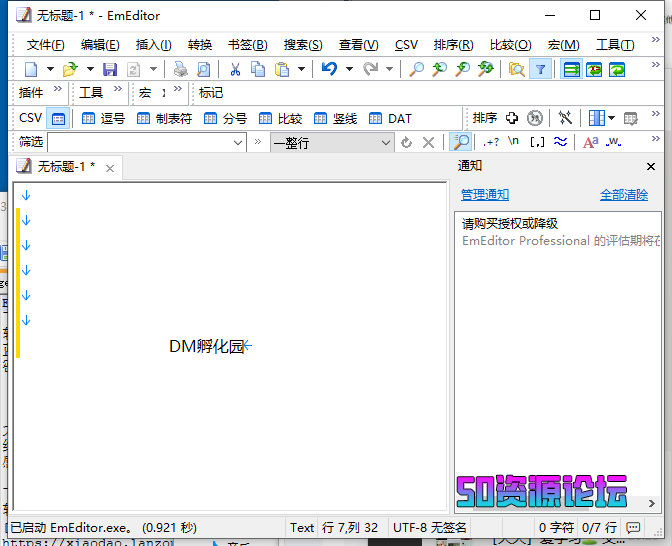Click the CSV sort plus icon
This screenshot has width=672, height=546.
click(x=512, y=118)
